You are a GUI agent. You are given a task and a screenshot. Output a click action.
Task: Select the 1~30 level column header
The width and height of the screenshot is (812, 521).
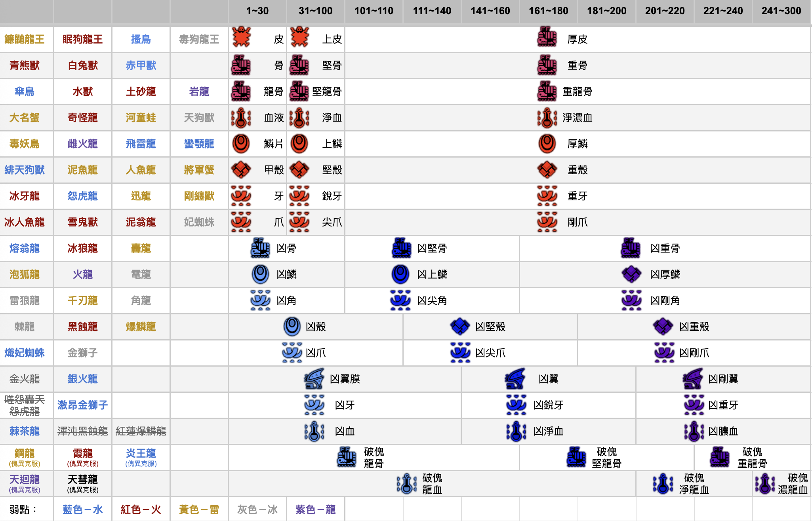257,11
